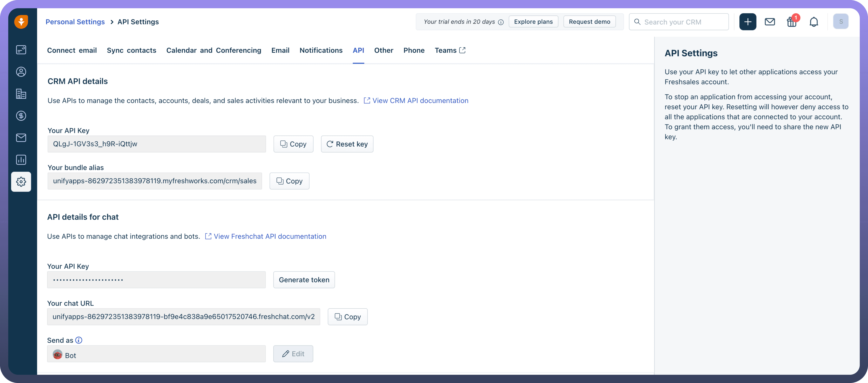Screen dimensions: 868x383
Task: Click the Send as info icon
Action: (x=79, y=340)
